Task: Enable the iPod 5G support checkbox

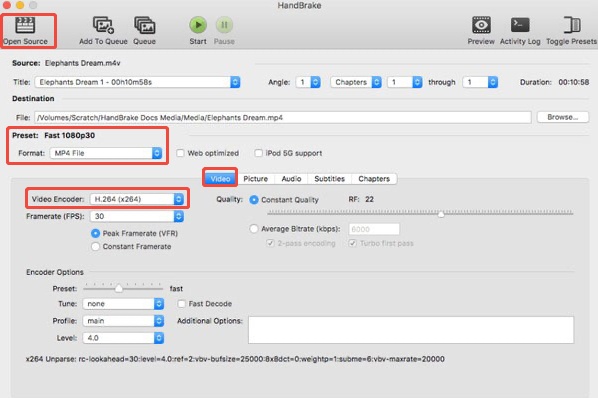Action: pyautogui.click(x=259, y=153)
